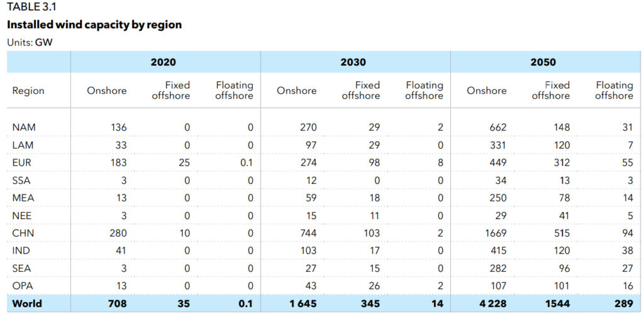The width and height of the screenshot is (644, 316).
Task: Click the NAM region row label
Action: [24, 127]
